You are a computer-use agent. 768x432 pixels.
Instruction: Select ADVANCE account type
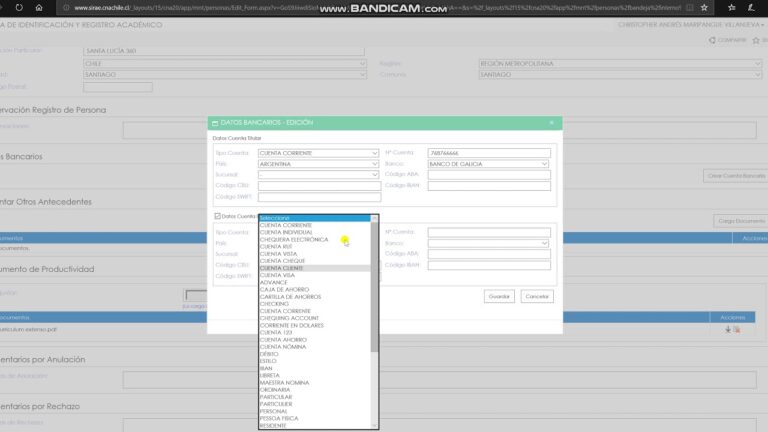tap(314, 283)
